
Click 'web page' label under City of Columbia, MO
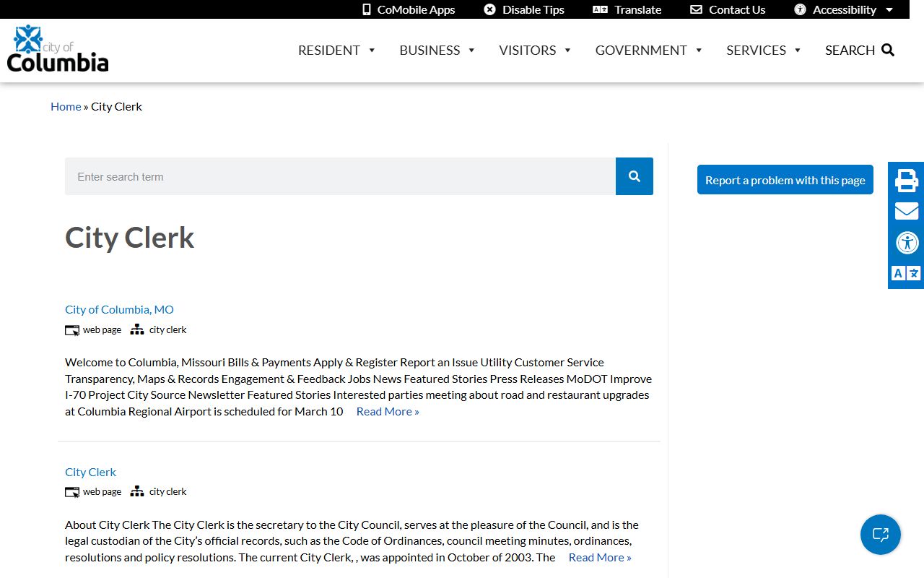(x=102, y=329)
